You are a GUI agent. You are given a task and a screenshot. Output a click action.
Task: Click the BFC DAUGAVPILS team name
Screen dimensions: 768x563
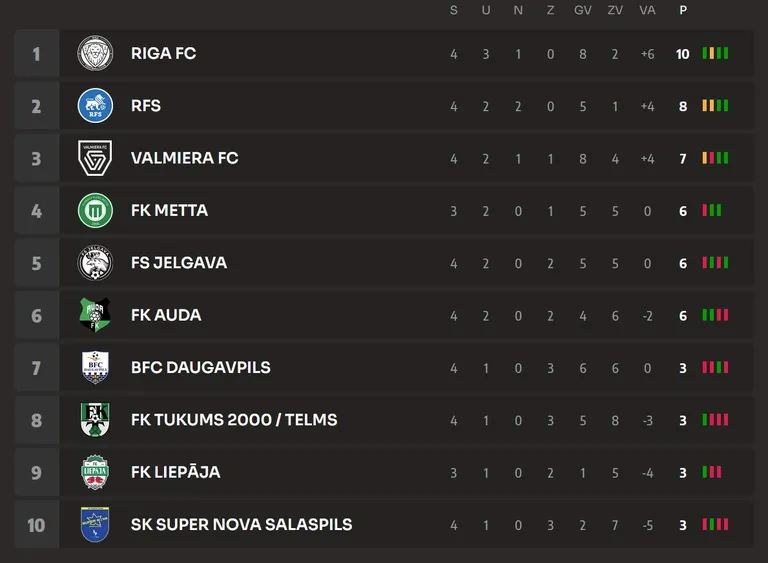(x=201, y=367)
